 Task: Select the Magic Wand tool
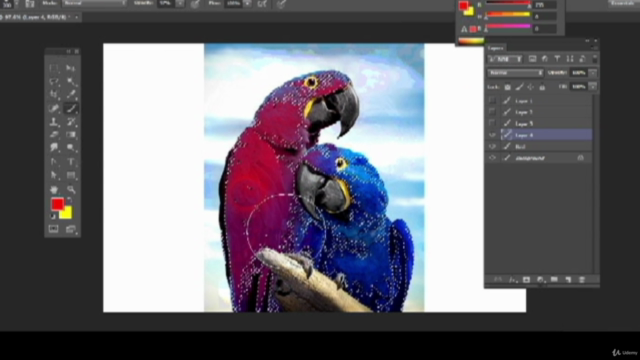[x=71, y=81]
